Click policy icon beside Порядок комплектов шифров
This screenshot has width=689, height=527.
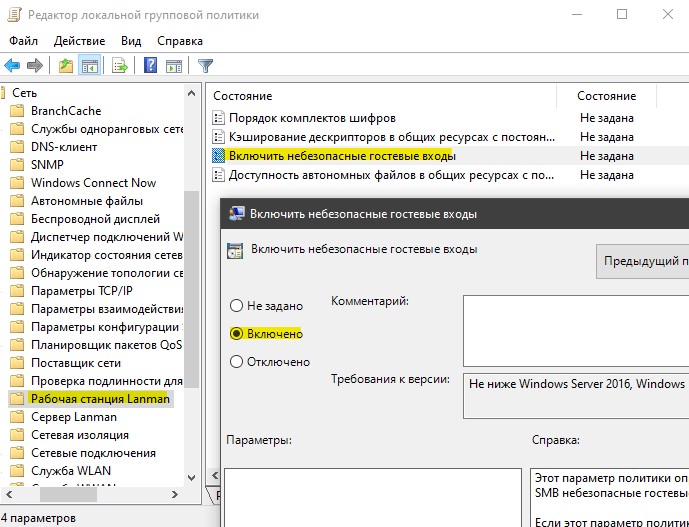coord(218,118)
